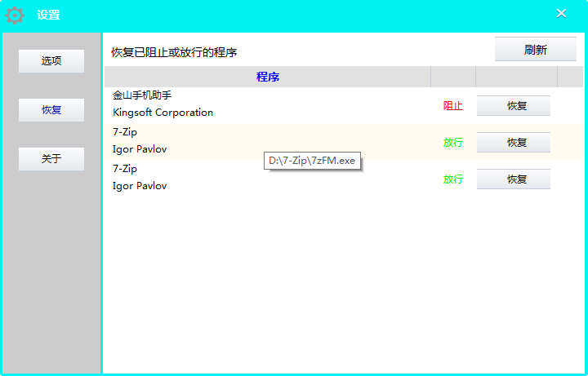Viewport: 588px width, 376px height.
Task: Click the 恢复已阻止或放行的程序 heading
Action: (174, 52)
